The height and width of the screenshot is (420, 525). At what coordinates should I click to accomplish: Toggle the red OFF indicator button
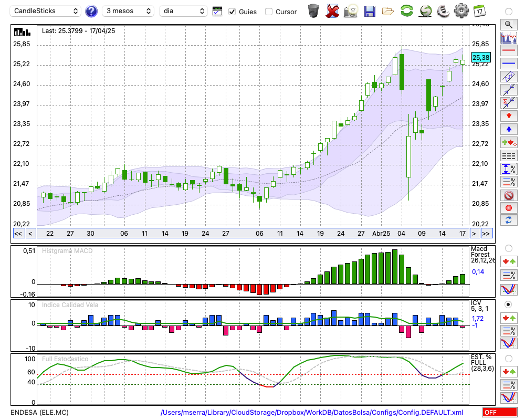pos(500,412)
